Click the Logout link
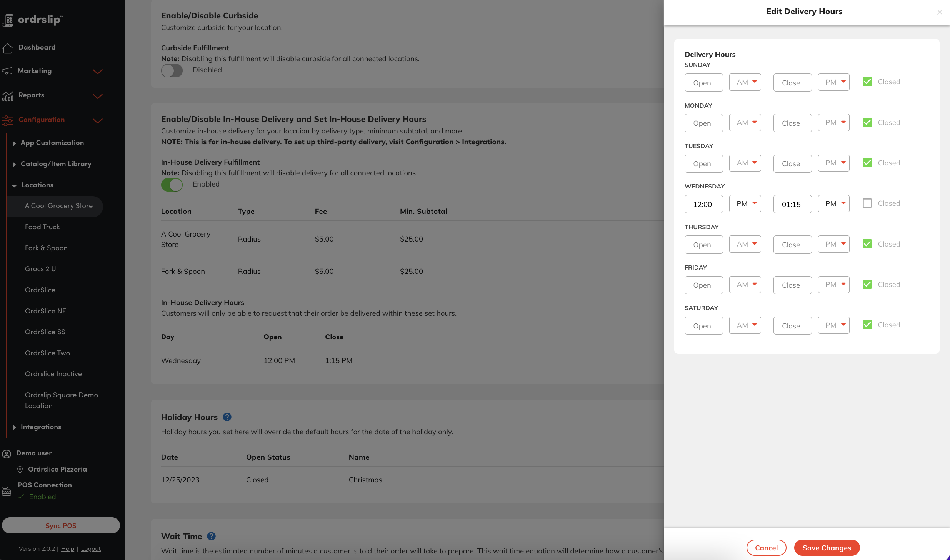Screen dimensions: 950x560 pyautogui.click(x=91, y=549)
